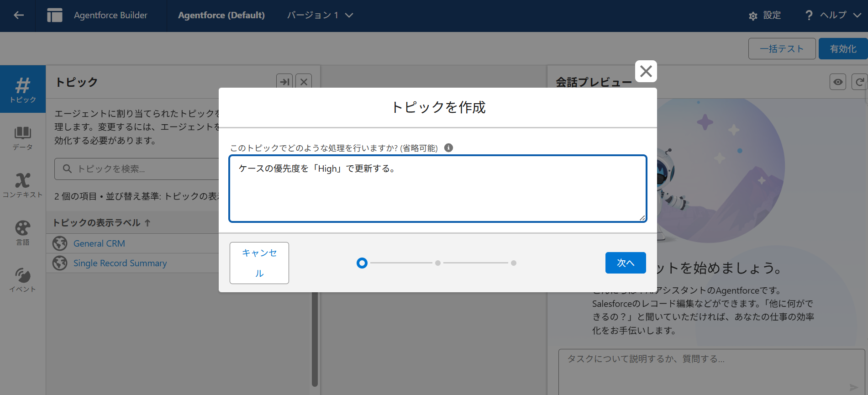
Task: Click the 次へ button
Action: tap(626, 263)
